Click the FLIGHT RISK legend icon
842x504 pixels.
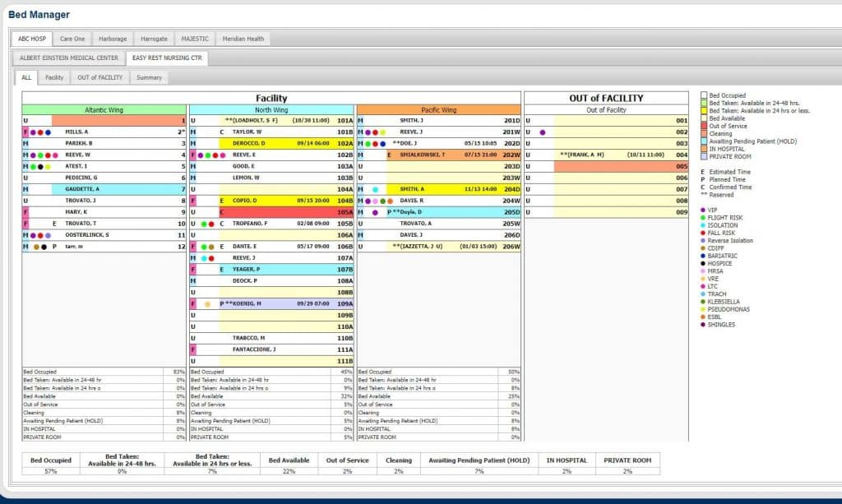pyautogui.click(x=702, y=218)
